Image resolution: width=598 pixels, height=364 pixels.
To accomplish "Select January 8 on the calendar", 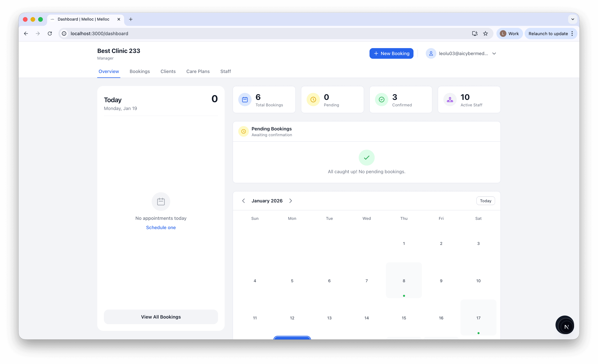I will tap(404, 281).
